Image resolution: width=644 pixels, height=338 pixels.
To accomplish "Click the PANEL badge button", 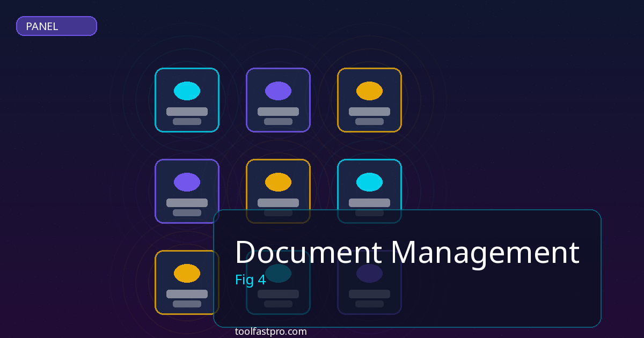I will [x=56, y=26].
